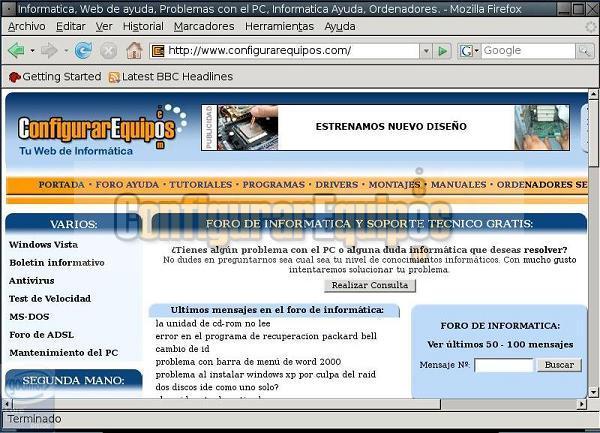This screenshot has width=600, height=433.
Task: Open the Back history dropdown arrow
Action: 33,50
